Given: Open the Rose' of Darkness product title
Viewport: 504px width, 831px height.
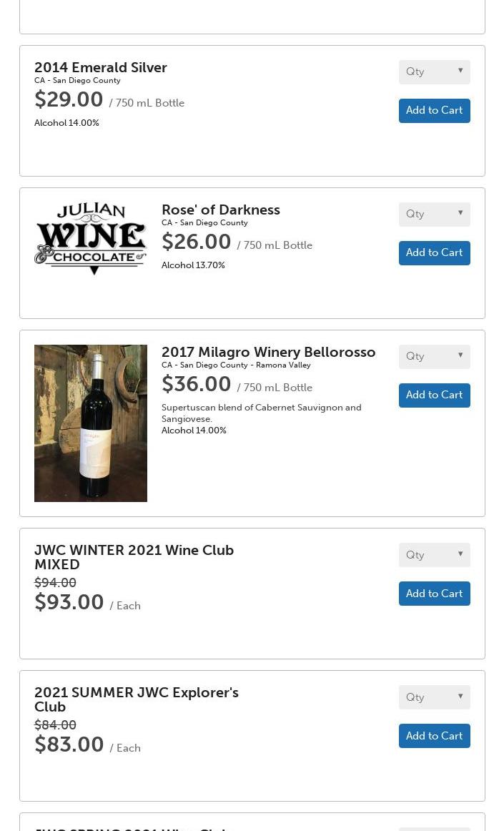Looking at the screenshot, I should coord(220,210).
